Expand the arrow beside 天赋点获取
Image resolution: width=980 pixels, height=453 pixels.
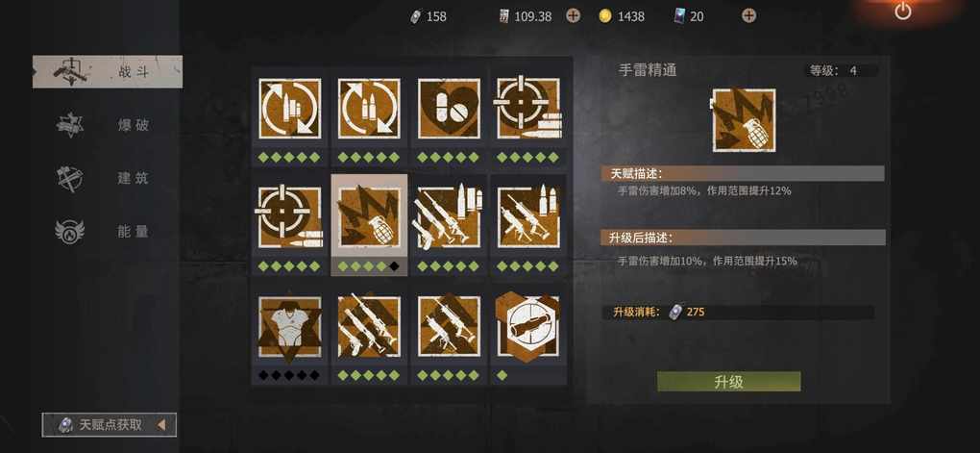click(161, 425)
